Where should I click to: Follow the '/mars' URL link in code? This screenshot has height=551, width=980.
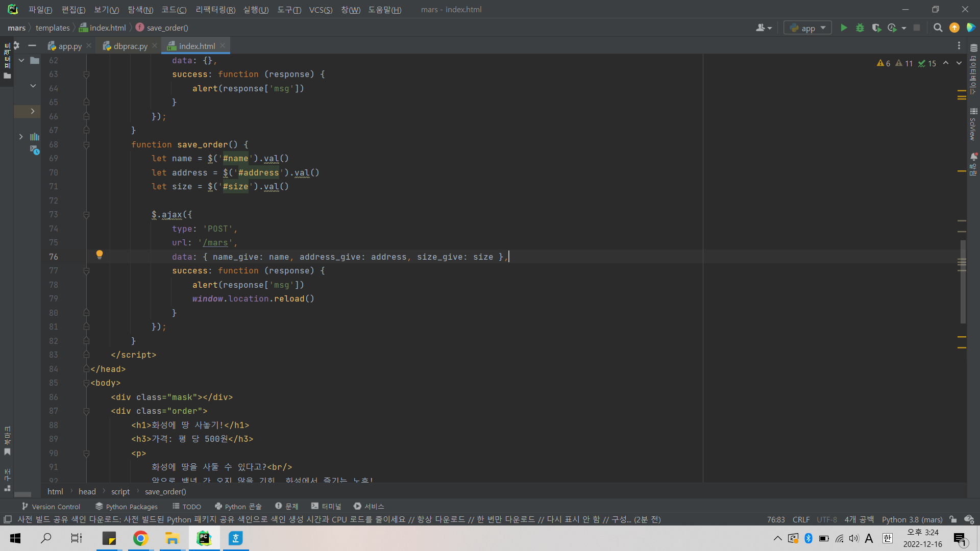[215, 243]
